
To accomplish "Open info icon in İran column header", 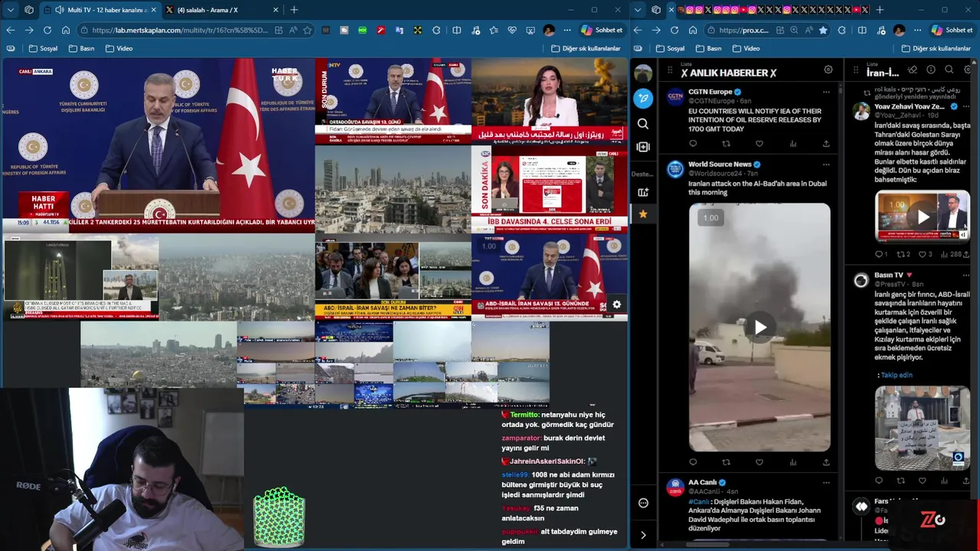I will (x=931, y=70).
